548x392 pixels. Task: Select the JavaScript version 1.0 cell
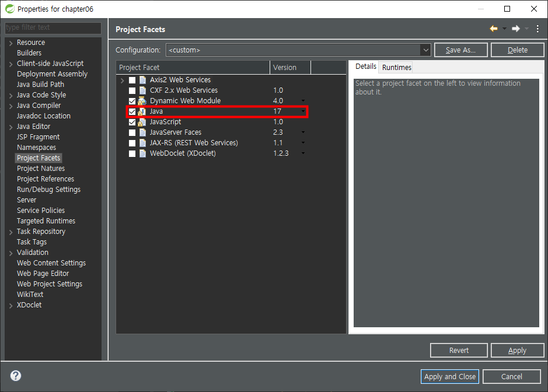point(278,122)
